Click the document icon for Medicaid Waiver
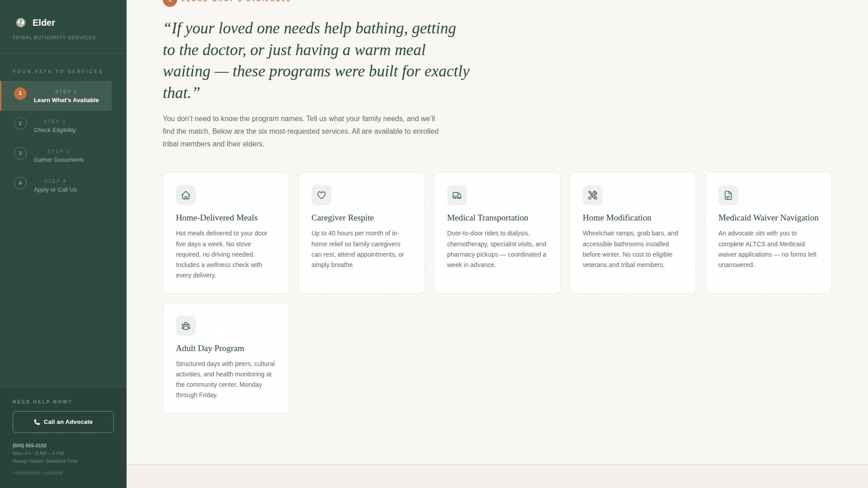The width and height of the screenshot is (868, 488). pyautogui.click(x=728, y=195)
